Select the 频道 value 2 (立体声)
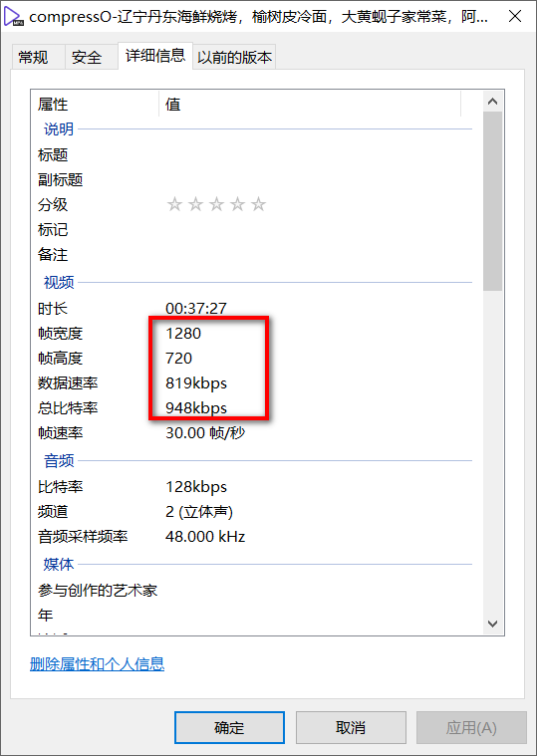The height and width of the screenshot is (756, 537). click(199, 512)
